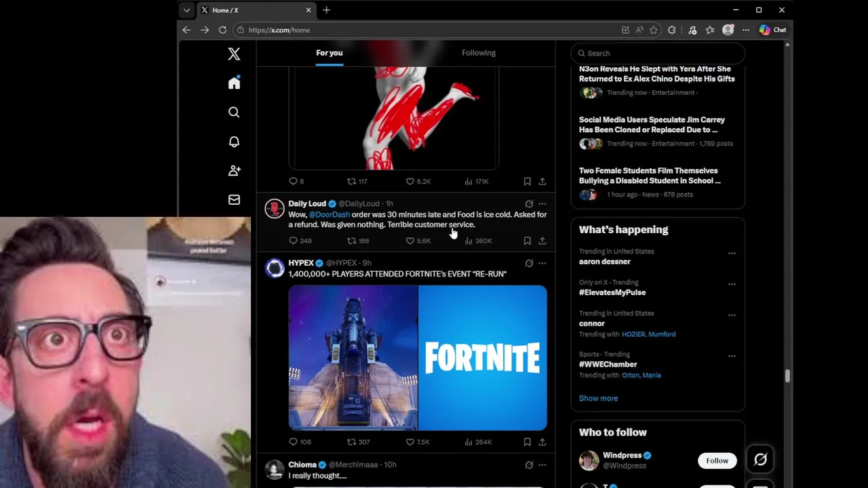868x488 pixels.
Task: Add page to favorites star icon
Action: (x=654, y=30)
